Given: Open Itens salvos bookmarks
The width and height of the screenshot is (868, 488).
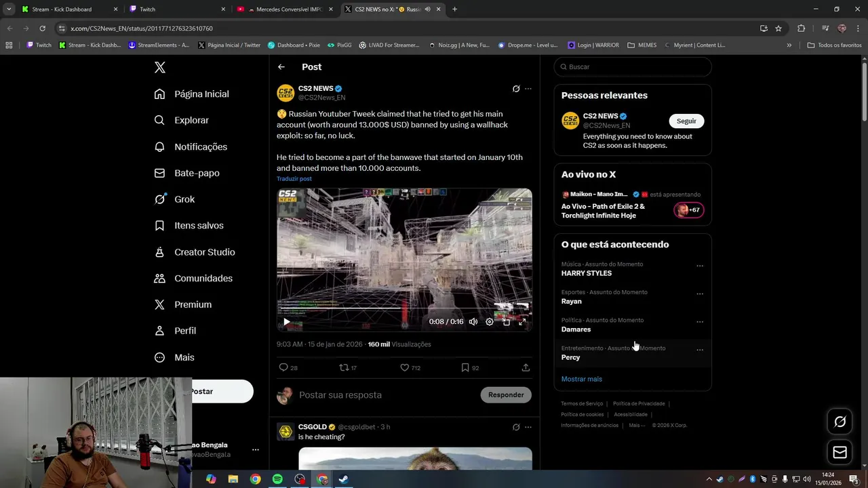Looking at the screenshot, I should click(x=189, y=225).
